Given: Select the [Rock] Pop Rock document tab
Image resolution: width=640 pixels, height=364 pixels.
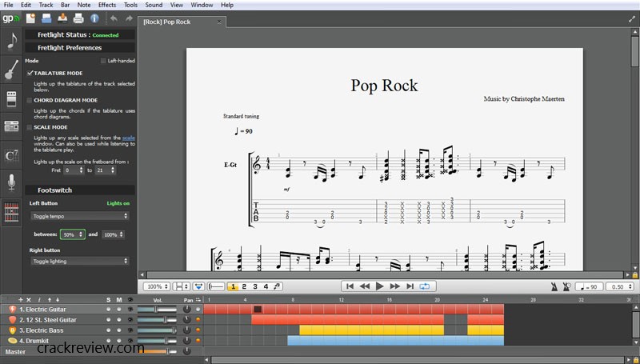Looking at the screenshot, I should pos(166,22).
